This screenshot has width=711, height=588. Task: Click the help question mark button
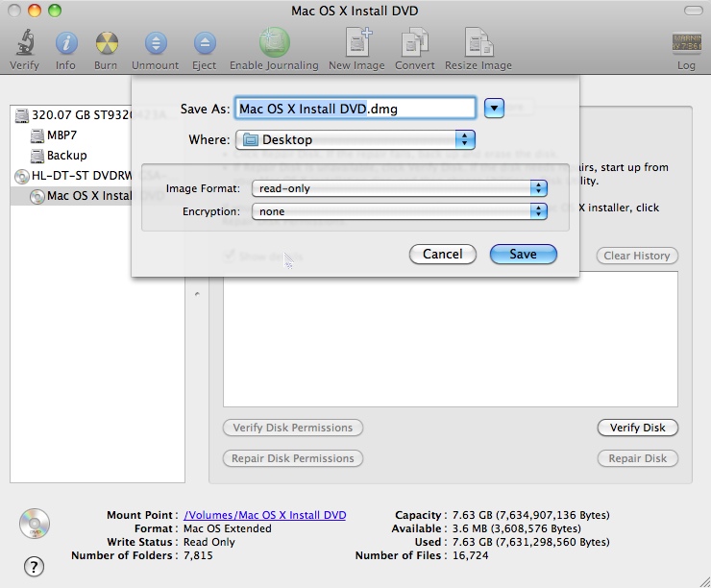point(34,566)
